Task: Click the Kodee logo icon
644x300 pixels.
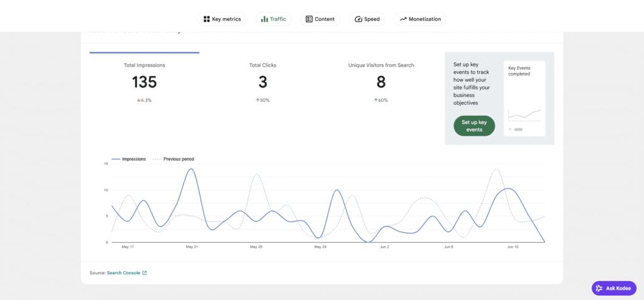Action: point(599,288)
